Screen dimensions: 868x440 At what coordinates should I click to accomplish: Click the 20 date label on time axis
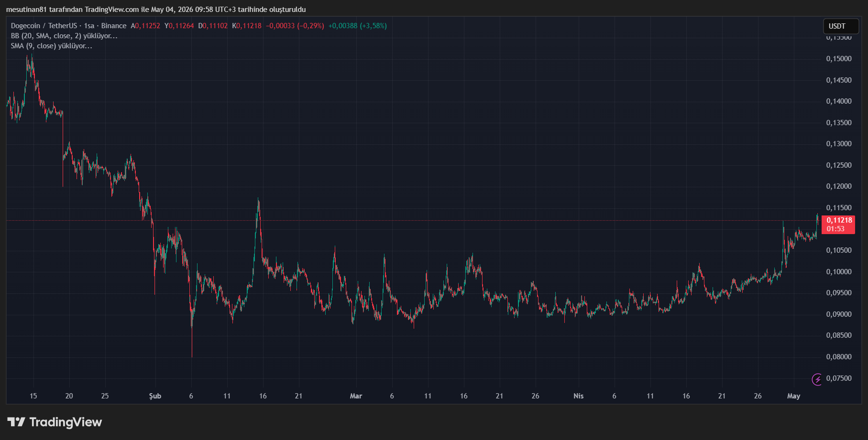click(69, 396)
